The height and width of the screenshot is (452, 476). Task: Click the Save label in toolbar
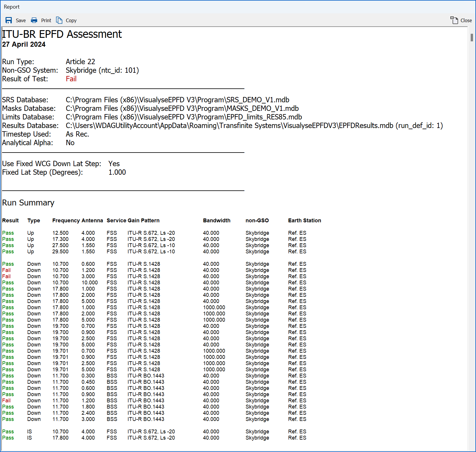pyautogui.click(x=21, y=20)
